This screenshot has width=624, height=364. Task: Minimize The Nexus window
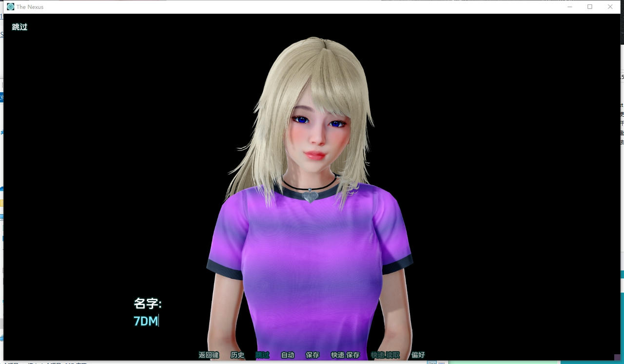[569, 7]
